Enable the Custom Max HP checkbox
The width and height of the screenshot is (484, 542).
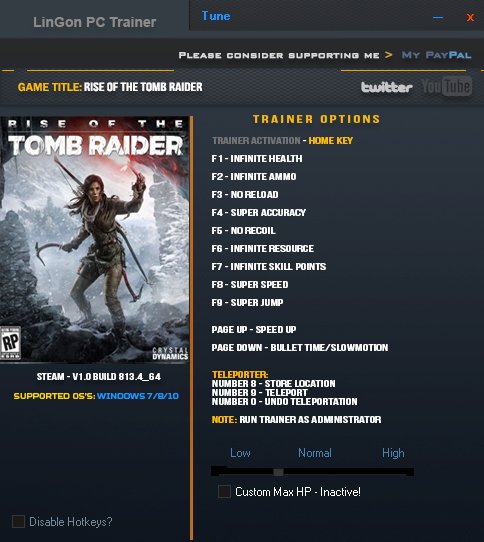(x=224, y=491)
